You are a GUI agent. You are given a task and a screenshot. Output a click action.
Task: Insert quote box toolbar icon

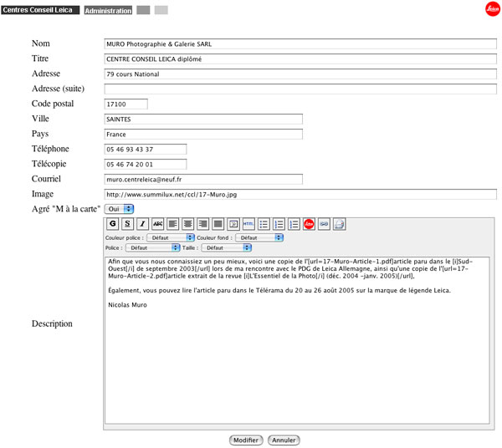pyautogui.click(x=233, y=224)
